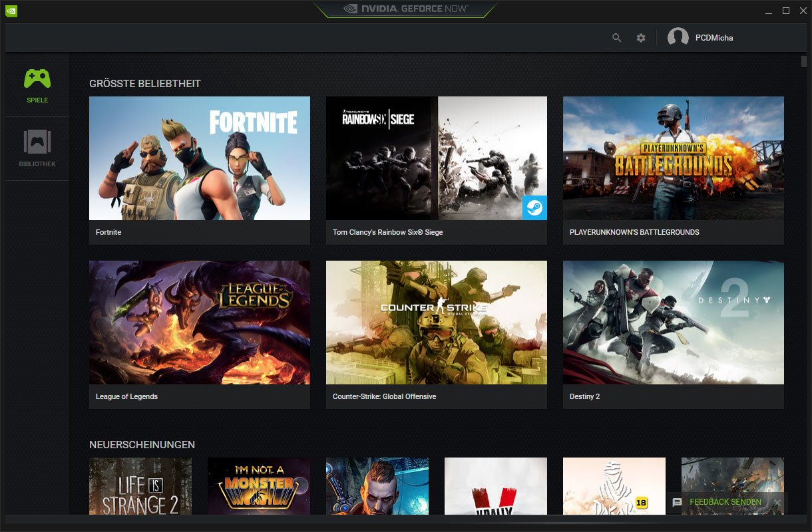Open the PLAYERUNKNOWN'S BATTLEGROUNDS artwork
This screenshot has width=812, height=532.
point(674,158)
